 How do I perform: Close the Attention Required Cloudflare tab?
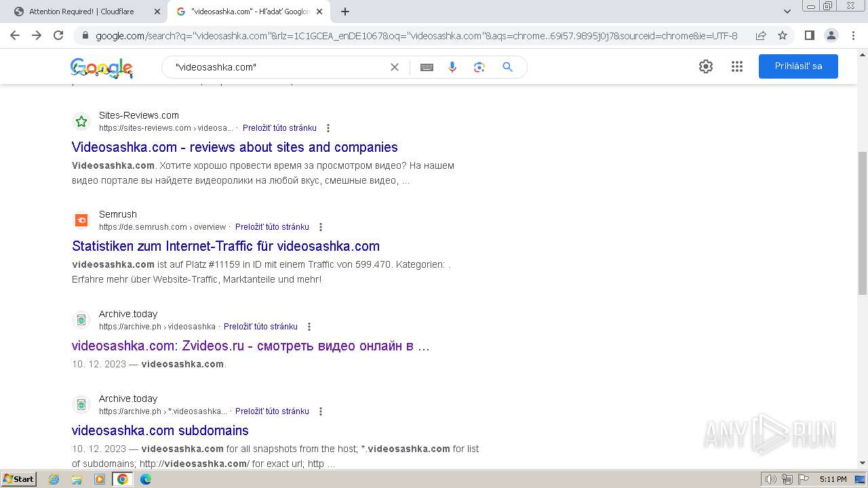pyautogui.click(x=157, y=12)
